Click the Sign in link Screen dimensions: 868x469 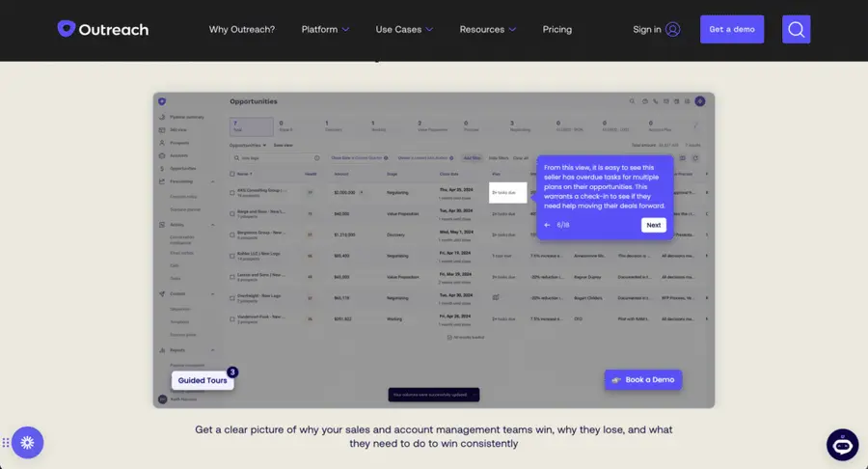click(x=646, y=29)
